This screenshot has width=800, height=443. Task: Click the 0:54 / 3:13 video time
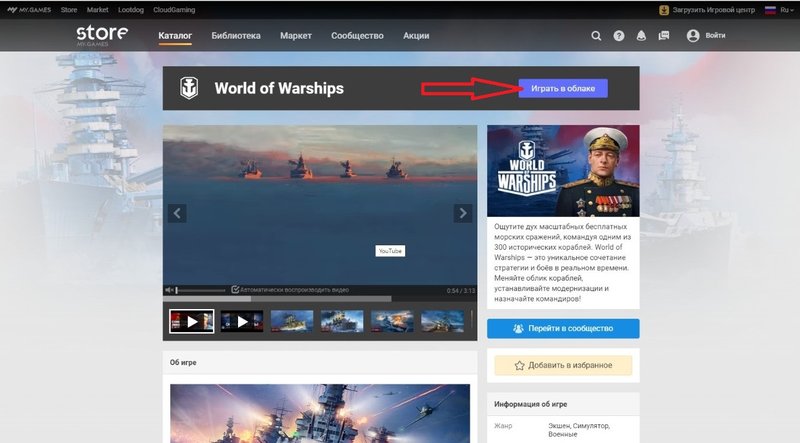coord(461,290)
